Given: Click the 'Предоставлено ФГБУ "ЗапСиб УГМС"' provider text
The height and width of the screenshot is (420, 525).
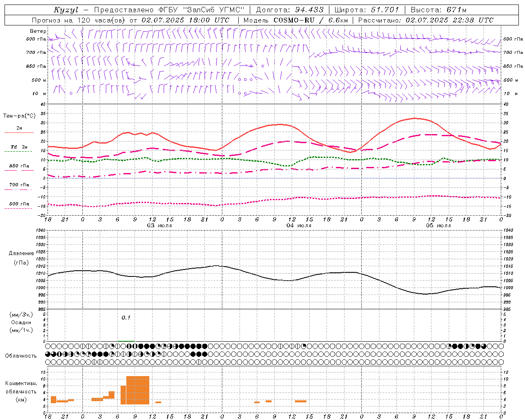Looking at the screenshot, I should tap(169, 10).
